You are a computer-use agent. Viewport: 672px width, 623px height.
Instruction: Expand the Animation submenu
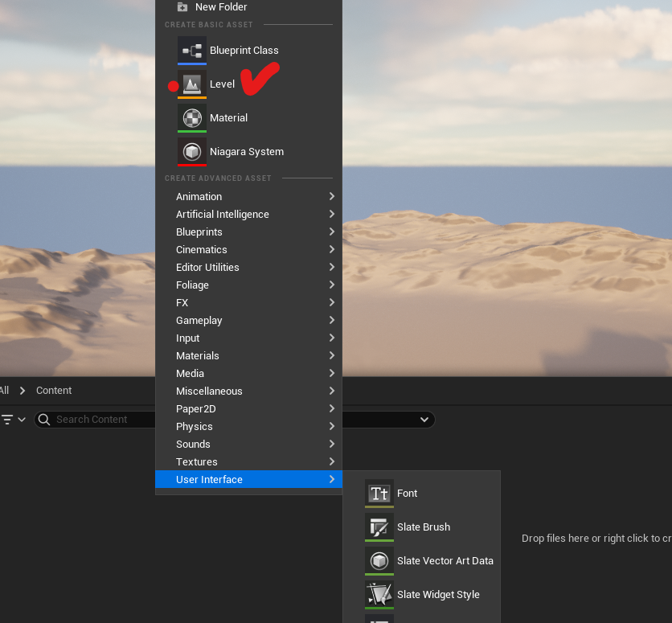coord(248,197)
